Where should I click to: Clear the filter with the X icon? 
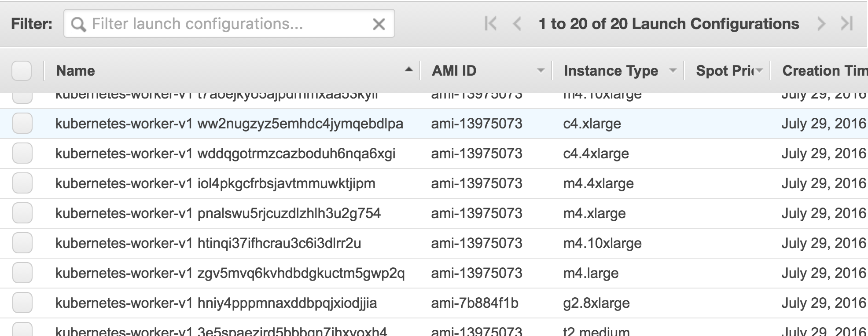[x=379, y=24]
